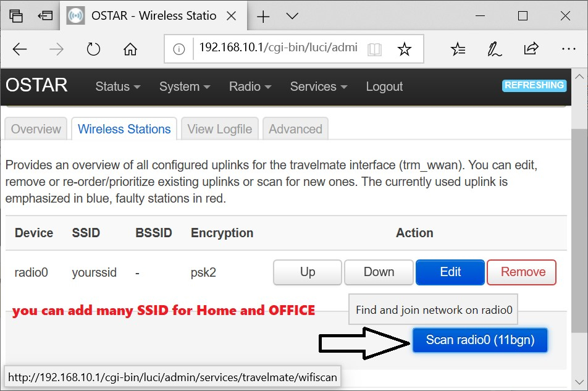
Task: Click the Share page icon
Action: click(x=531, y=49)
